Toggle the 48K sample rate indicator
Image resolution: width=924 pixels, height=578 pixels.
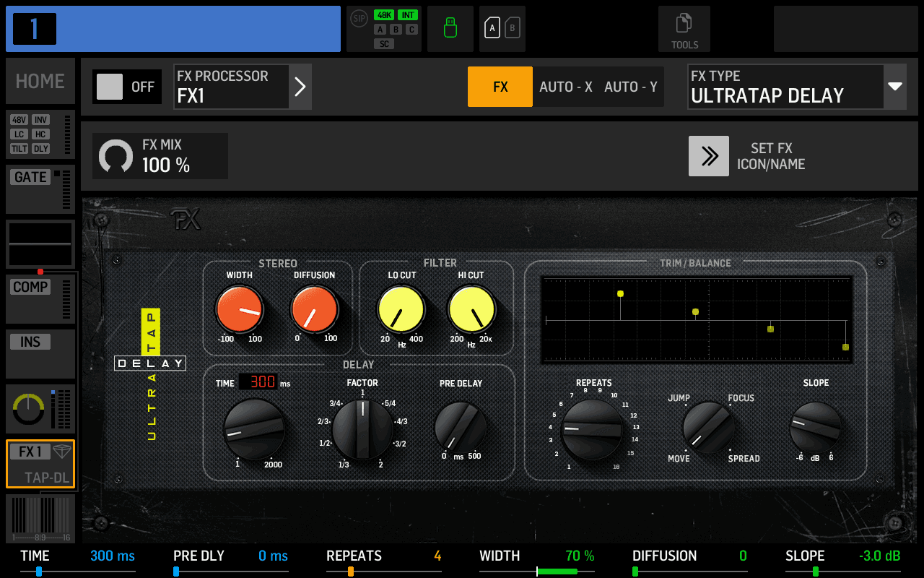(x=384, y=15)
